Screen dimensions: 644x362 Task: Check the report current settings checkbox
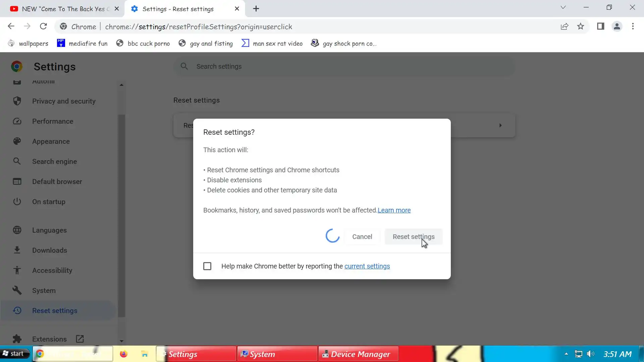[207, 266]
